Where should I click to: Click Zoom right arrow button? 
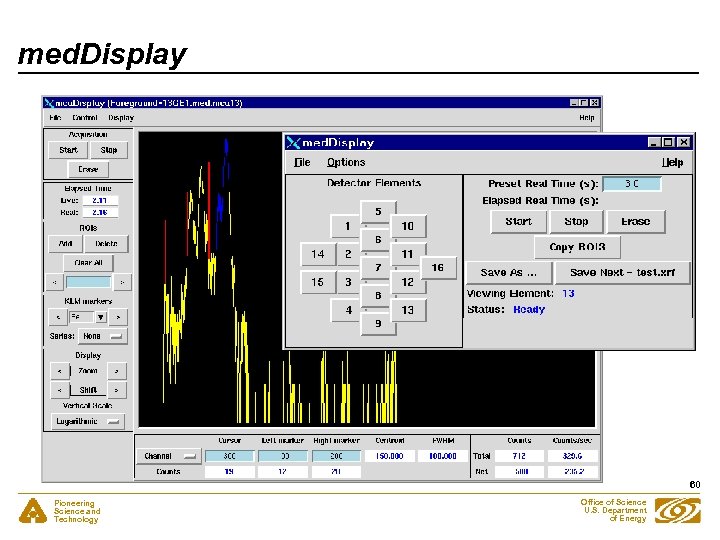coord(117,371)
